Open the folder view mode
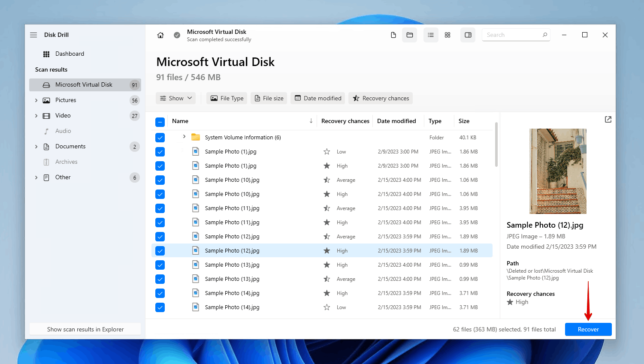The image size is (644, 364). pos(409,35)
